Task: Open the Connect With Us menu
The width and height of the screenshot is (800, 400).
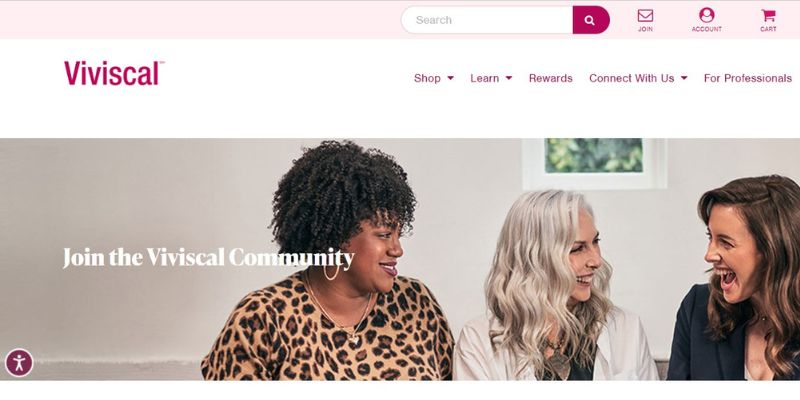Action: tap(632, 78)
